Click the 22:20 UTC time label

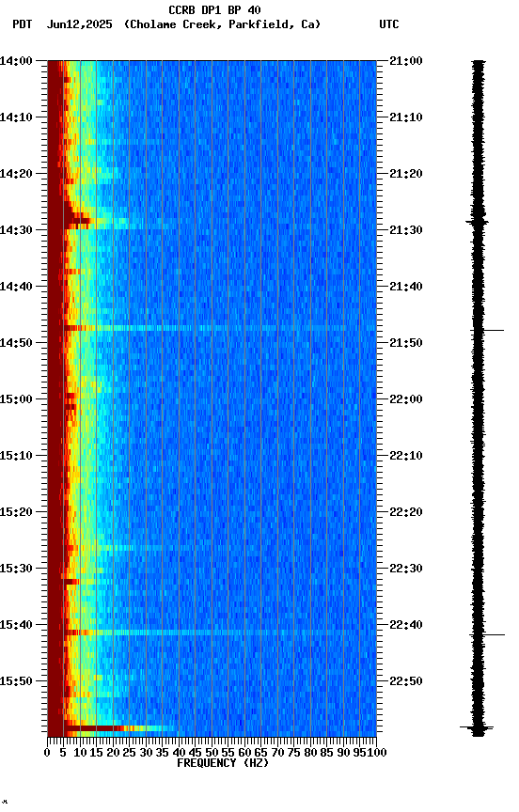pyautogui.click(x=405, y=512)
